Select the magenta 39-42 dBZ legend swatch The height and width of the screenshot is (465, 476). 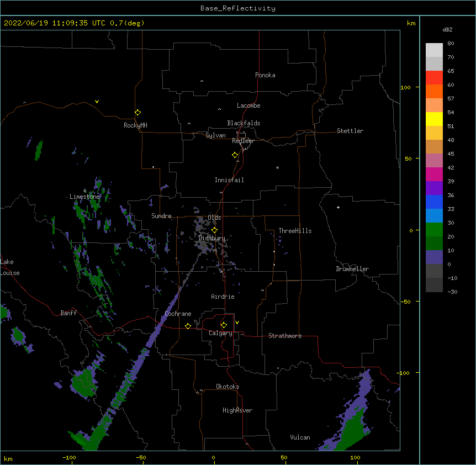click(434, 175)
